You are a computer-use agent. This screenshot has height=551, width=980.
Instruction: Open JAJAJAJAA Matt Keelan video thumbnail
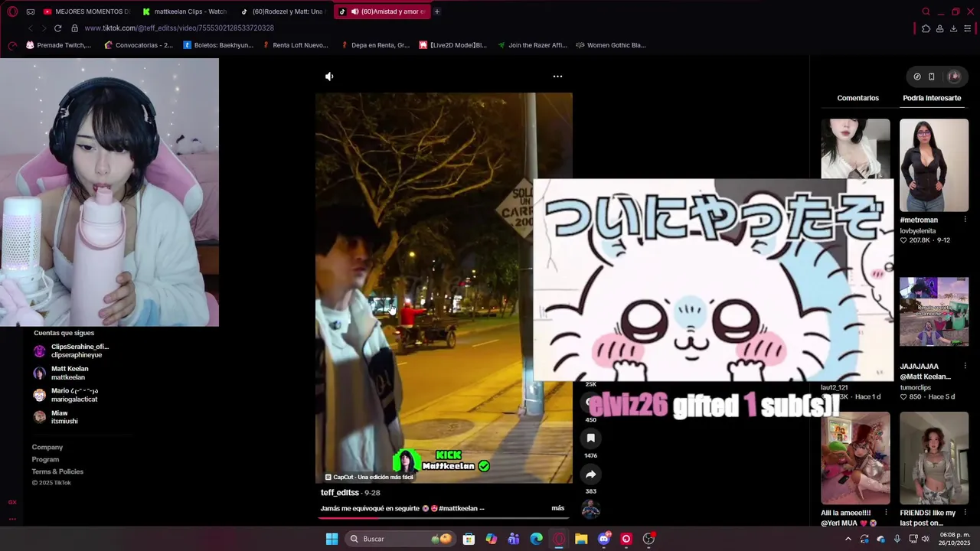934,311
